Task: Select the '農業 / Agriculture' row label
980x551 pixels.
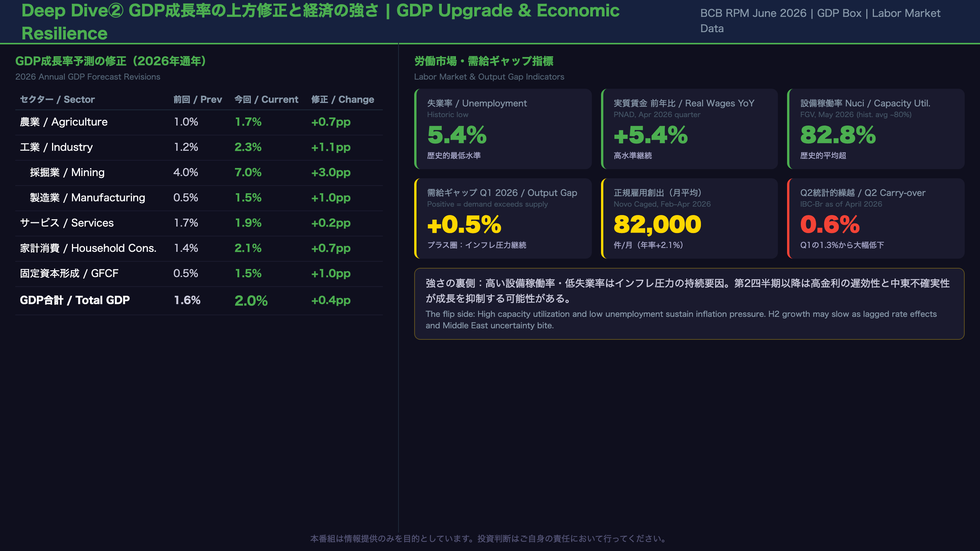Action: (x=64, y=122)
